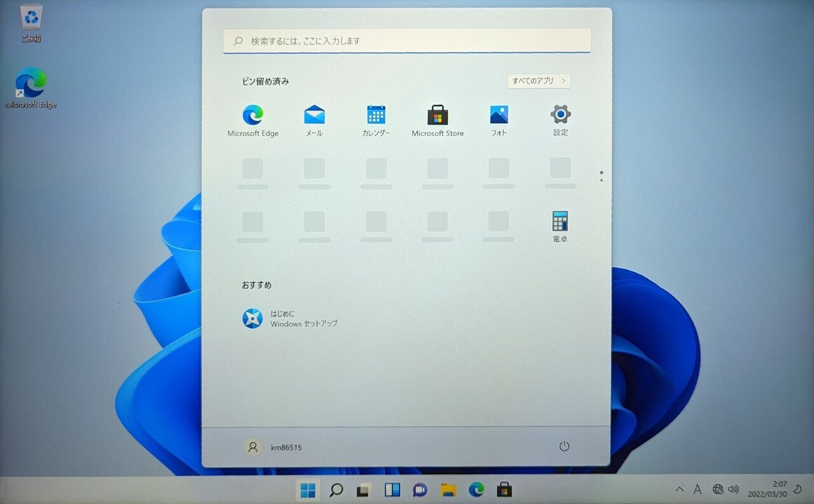Open 設定 (Settings) from the Start menu
The image size is (814, 504).
[x=560, y=116]
